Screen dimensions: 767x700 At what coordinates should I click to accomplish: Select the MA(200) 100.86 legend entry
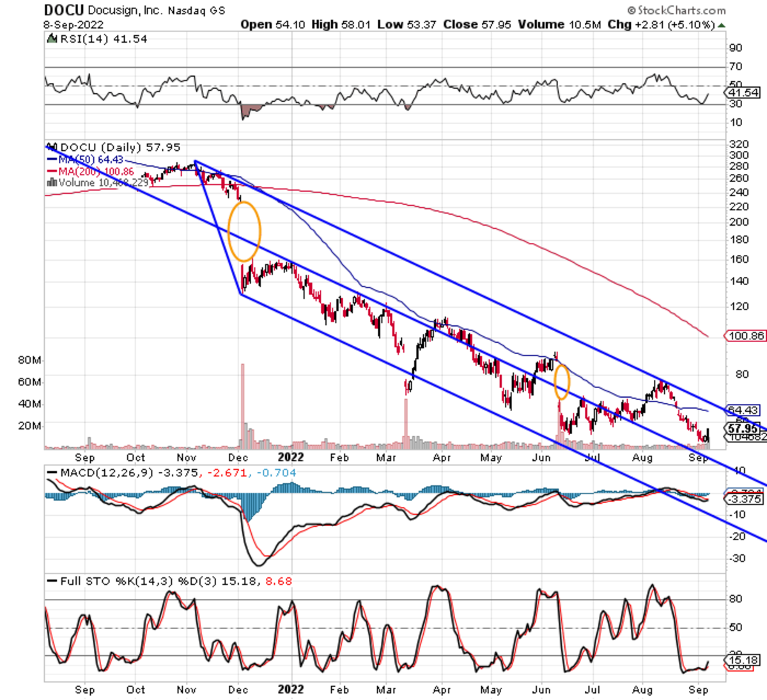(x=96, y=171)
